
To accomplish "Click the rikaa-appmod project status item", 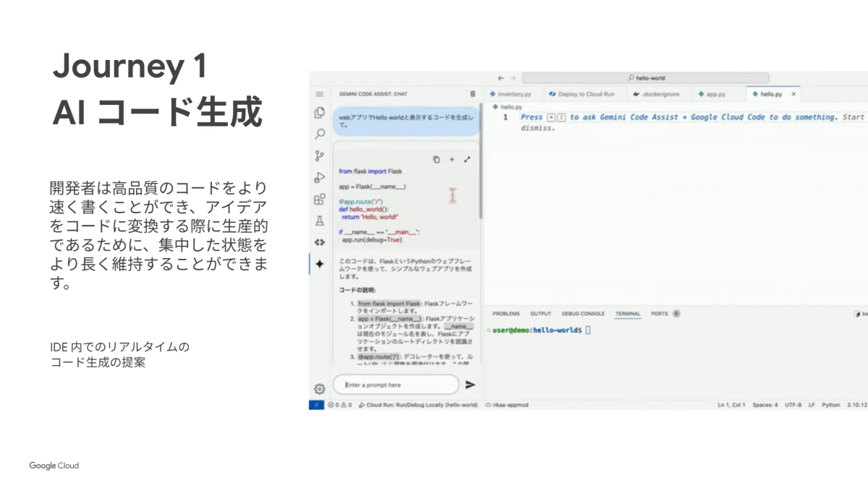I will point(507,405).
